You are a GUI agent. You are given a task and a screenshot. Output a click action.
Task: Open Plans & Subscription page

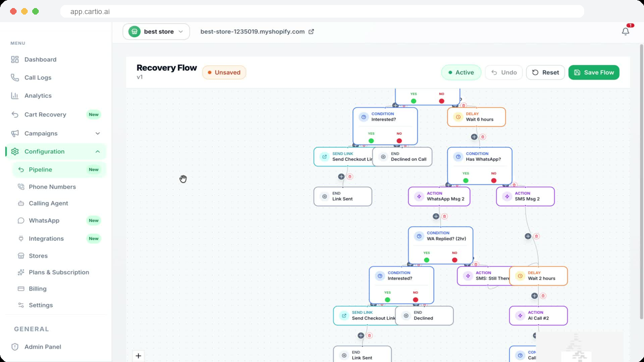[59, 272]
